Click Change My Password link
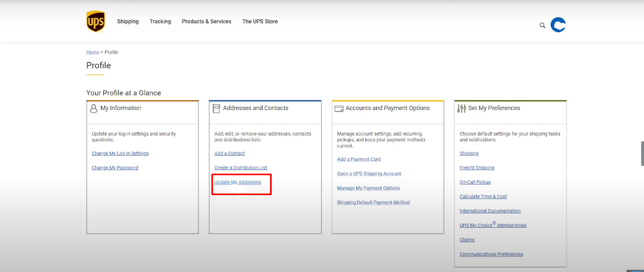This screenshot has width=644, height=272. [115, 168]
